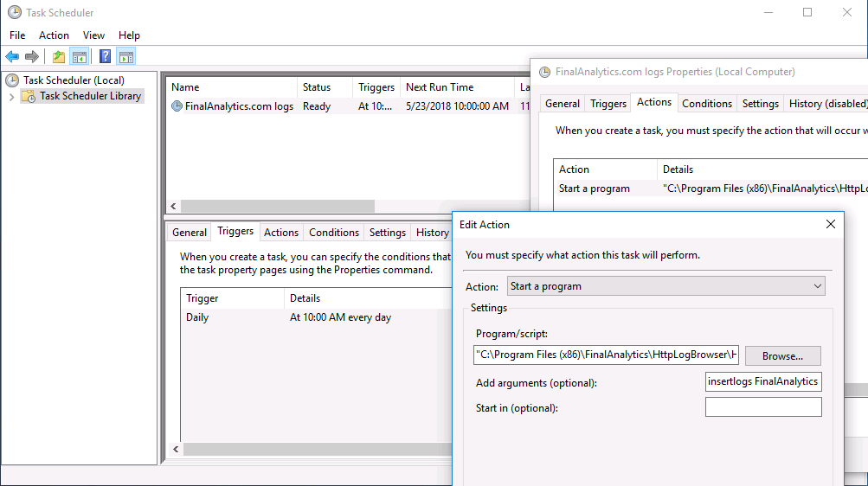Sort by the Status column header
The height and width of the screenshot is (486, 868).
[x=325, y=87]
